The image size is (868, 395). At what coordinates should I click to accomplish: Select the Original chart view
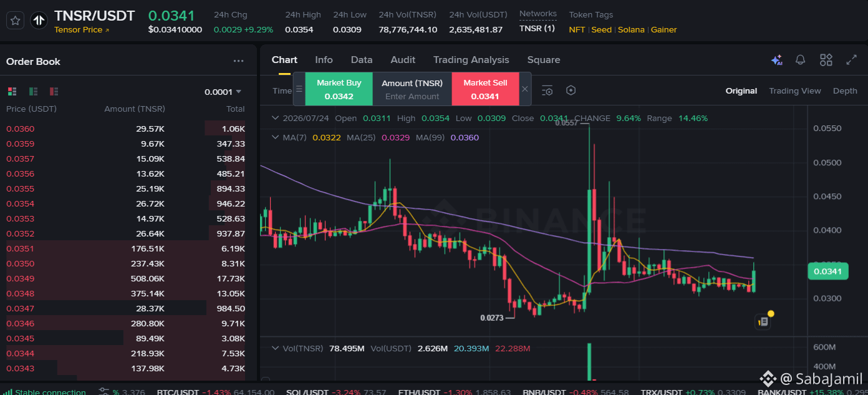coord(741,91)
